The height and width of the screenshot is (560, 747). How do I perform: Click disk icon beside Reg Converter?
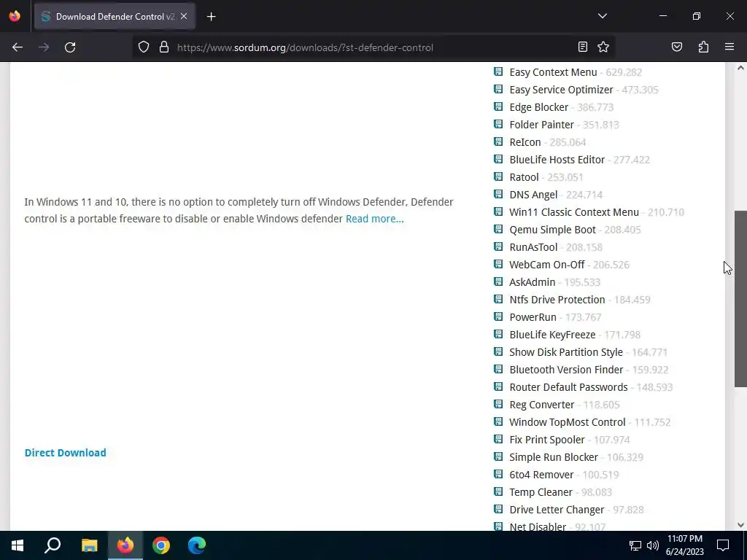click(x=498, y=404)
